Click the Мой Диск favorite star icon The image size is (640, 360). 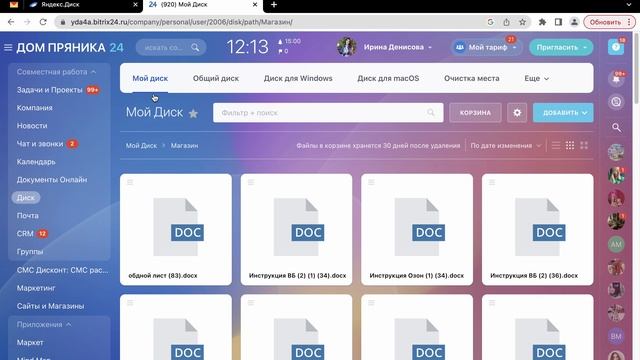tap(193, 113)
